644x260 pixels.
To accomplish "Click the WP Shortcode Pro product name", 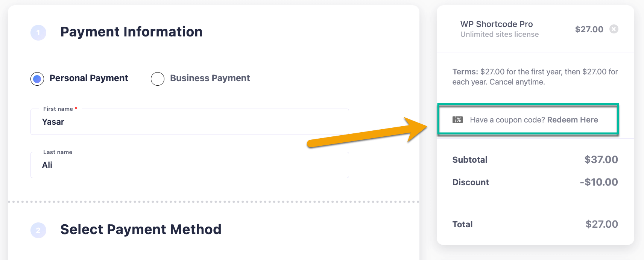I will tap(497, 24).
